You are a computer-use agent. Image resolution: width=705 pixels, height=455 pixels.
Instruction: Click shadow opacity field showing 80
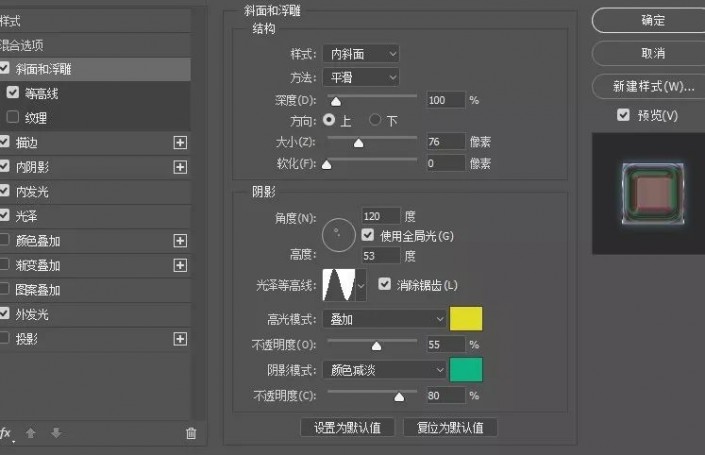tap(446, 396)
